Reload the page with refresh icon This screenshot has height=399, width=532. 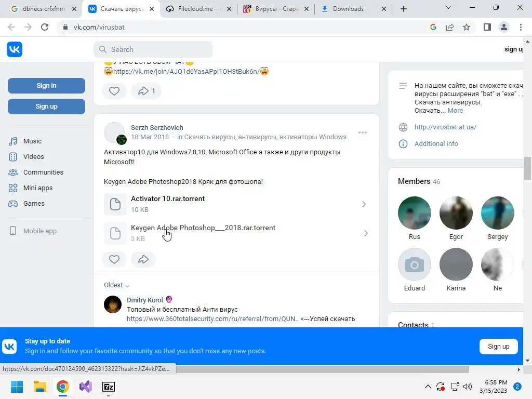pyautogui.click(x=45, y=27)
